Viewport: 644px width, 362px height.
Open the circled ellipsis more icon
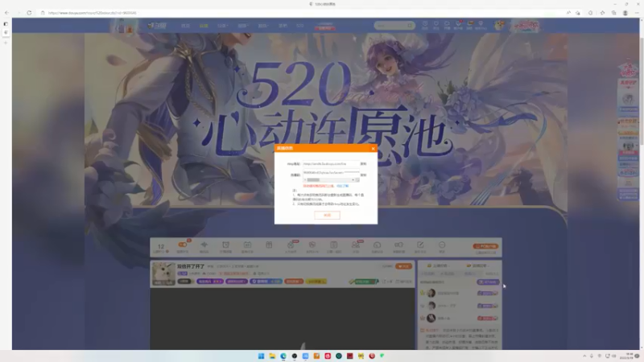point(442,245)
